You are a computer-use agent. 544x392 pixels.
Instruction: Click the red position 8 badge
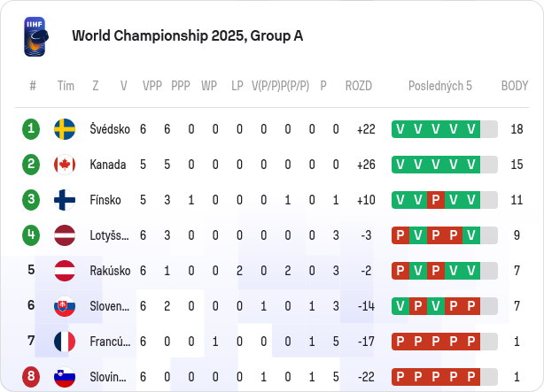click(31, 376)
